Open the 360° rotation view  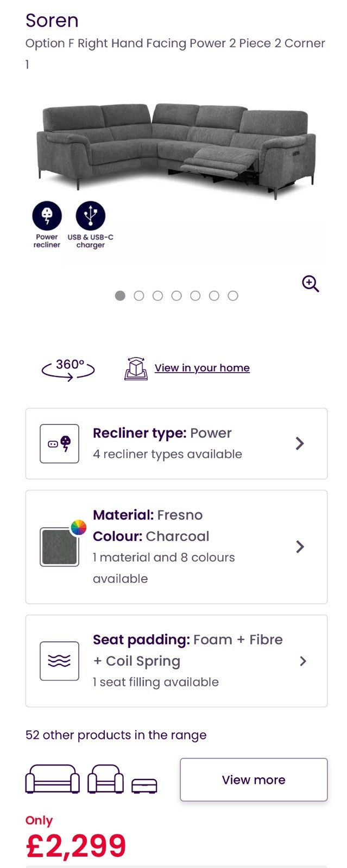(68, 368)
